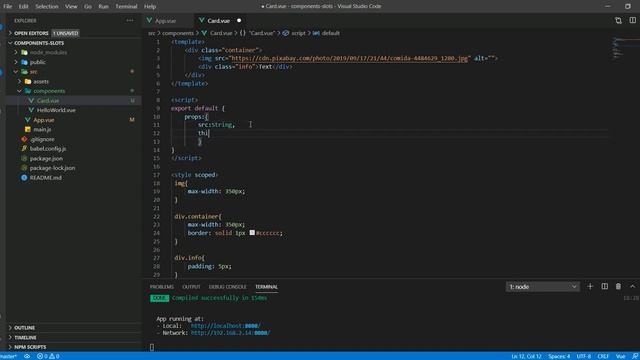Screen dimensions: 640x360
Task: Open the Run menu
Action: [x=104, y=7]
